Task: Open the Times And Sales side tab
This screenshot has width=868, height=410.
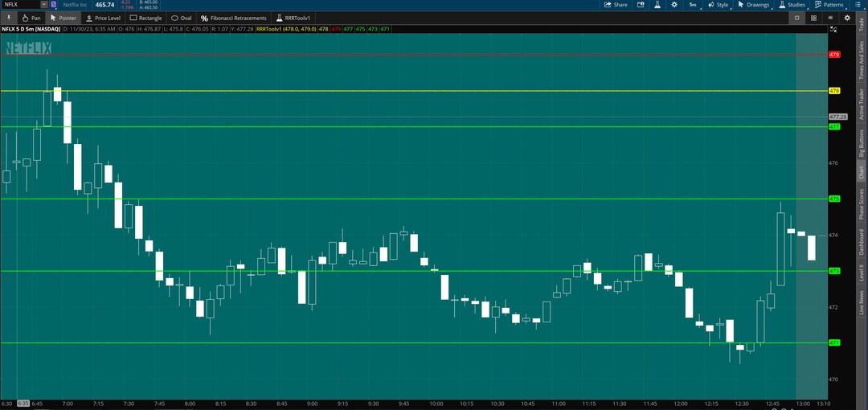Action: tap(861, 60)
